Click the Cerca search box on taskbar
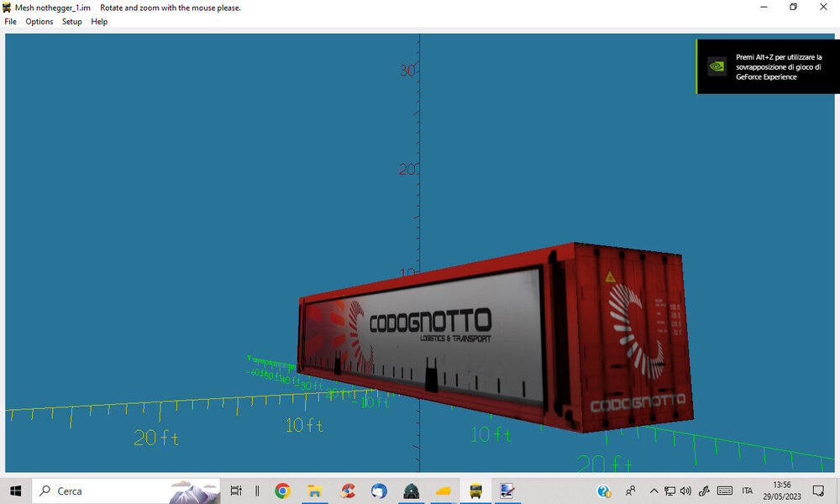This screenshot has height=504, width=840. coord(127,491)
